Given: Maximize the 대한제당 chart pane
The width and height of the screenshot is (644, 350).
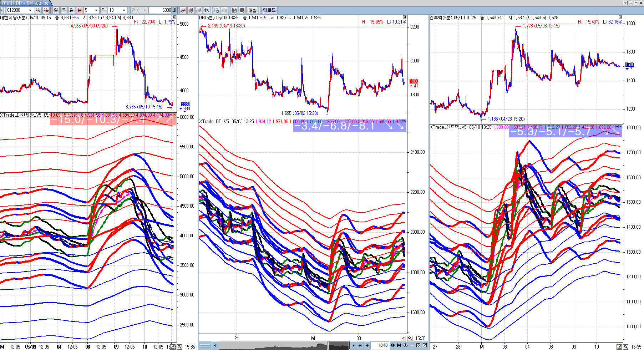Looking at the screenshot, I should coord(174,17).
